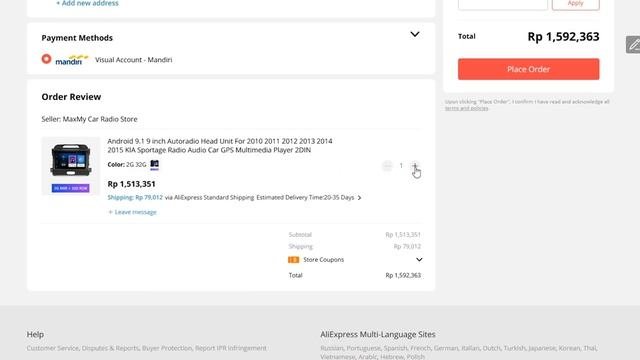Open shipping options chevron arrow
The width and height of the screenshot is (640, 360).
[359, 198]
